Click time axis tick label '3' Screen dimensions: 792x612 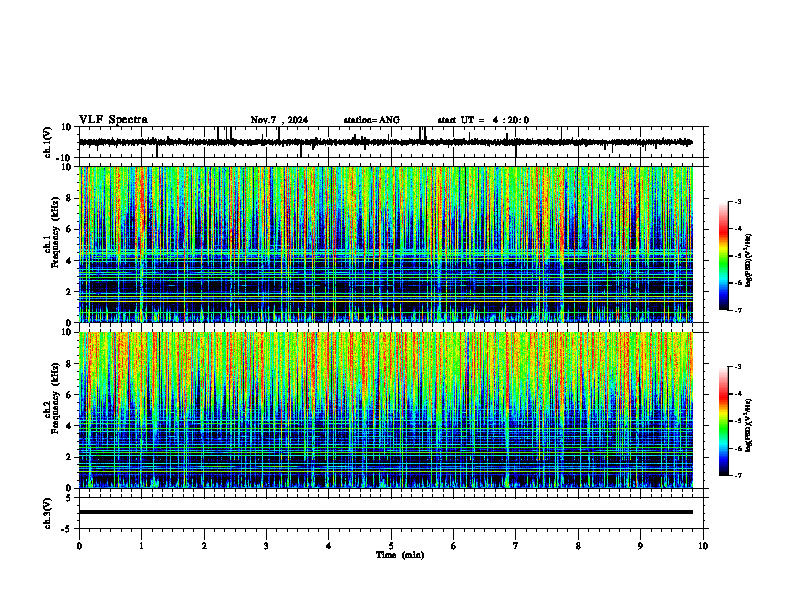266,546
